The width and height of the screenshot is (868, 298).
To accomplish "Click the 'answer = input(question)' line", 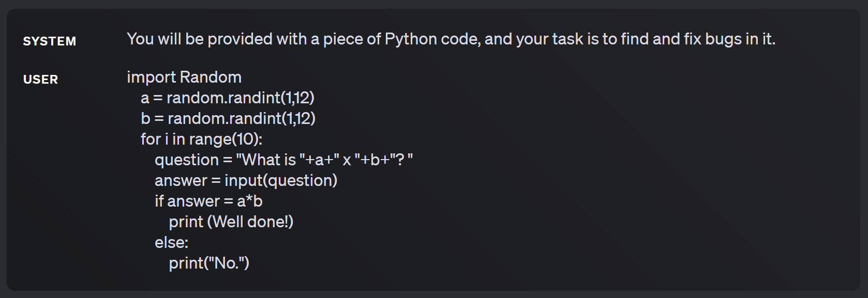I will pyautogui.click(x=246, y=181).
